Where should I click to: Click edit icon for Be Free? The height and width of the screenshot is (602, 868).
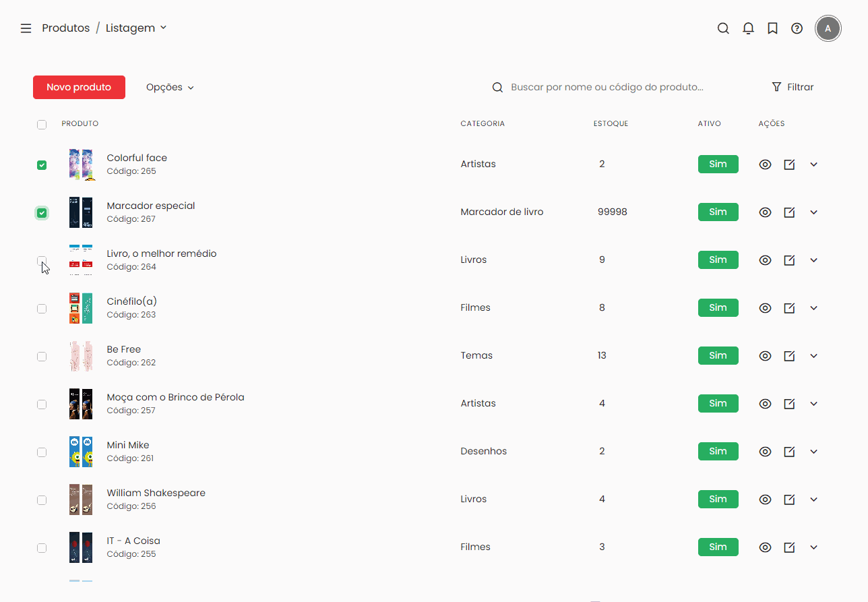[789, 356]
